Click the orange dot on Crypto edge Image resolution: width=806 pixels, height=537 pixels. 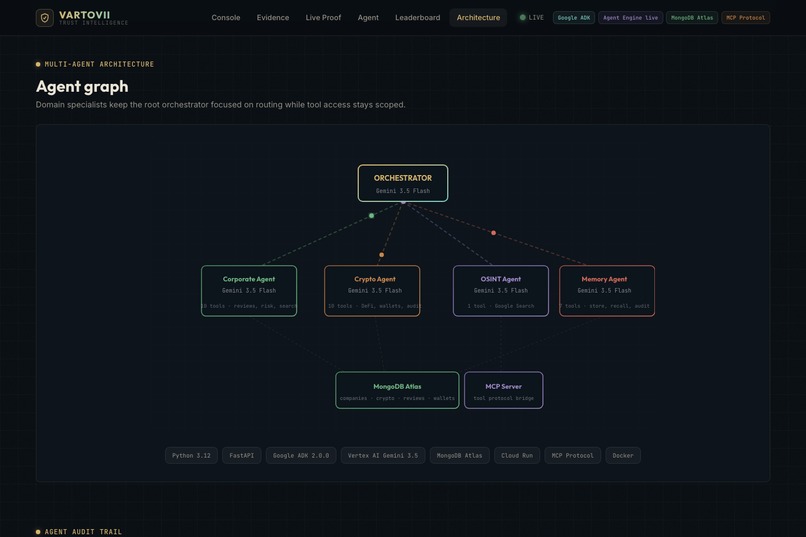381,255
